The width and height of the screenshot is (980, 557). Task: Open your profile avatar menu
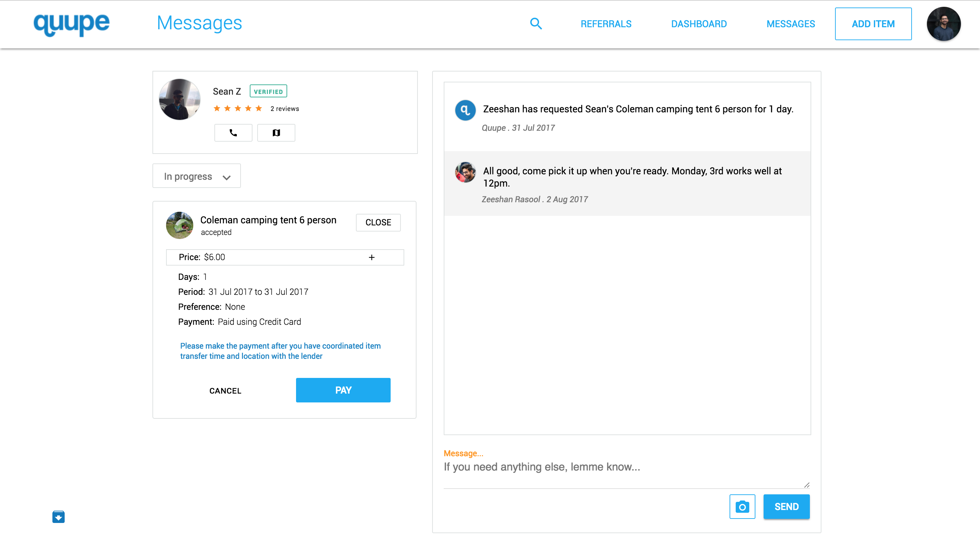pyautogui.click(x=943, y=24)
